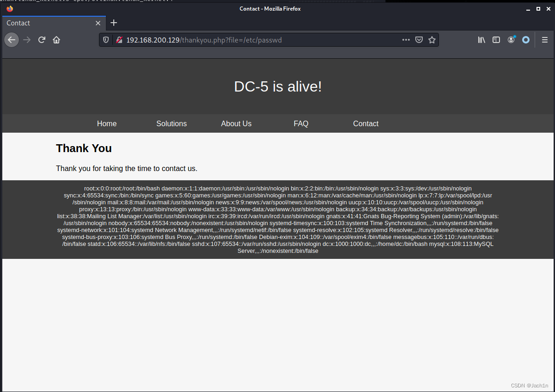Open the Firefox hamburger application menu

pyautogui.click(x=545, y=40)
